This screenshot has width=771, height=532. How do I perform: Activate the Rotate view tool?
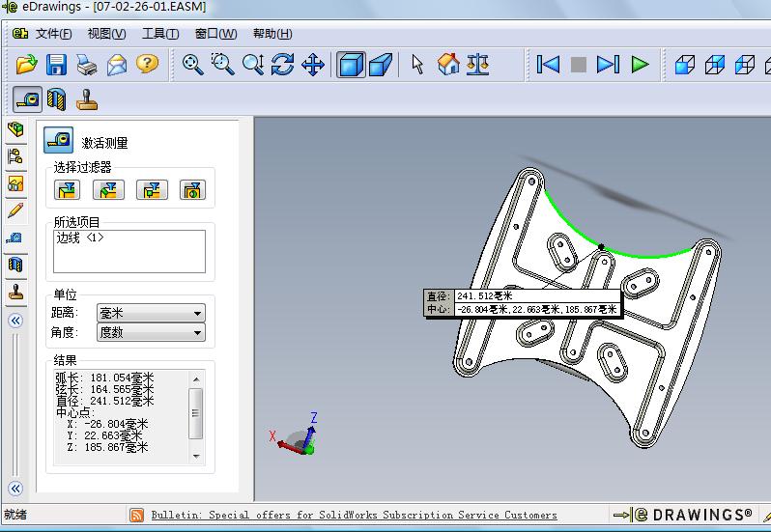[x=283, y=65]
